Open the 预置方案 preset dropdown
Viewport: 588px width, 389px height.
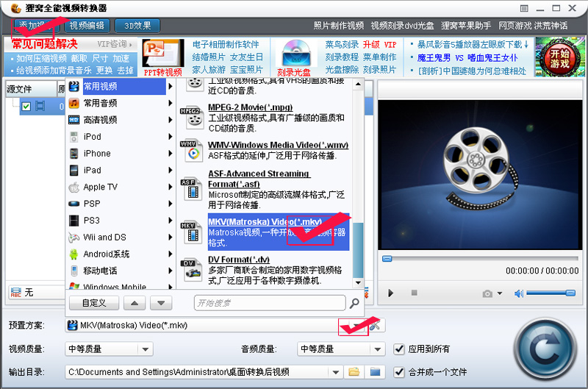356,326
